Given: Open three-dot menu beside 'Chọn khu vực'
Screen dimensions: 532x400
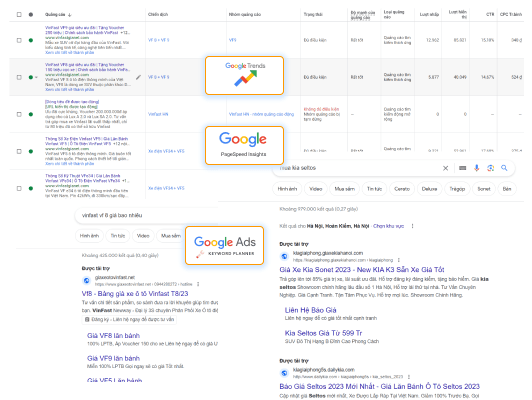Looking at the screenshot, I should [x=413, y=226].
